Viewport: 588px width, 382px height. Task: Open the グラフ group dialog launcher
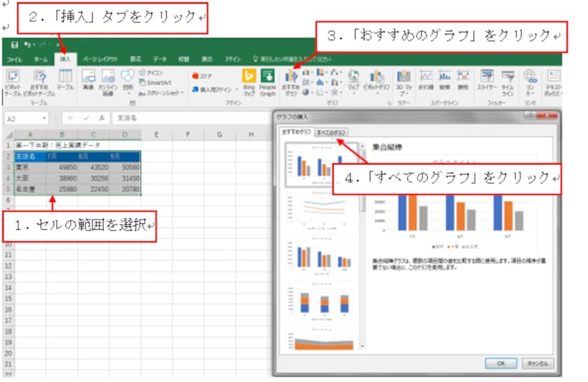tap(390, 103)
